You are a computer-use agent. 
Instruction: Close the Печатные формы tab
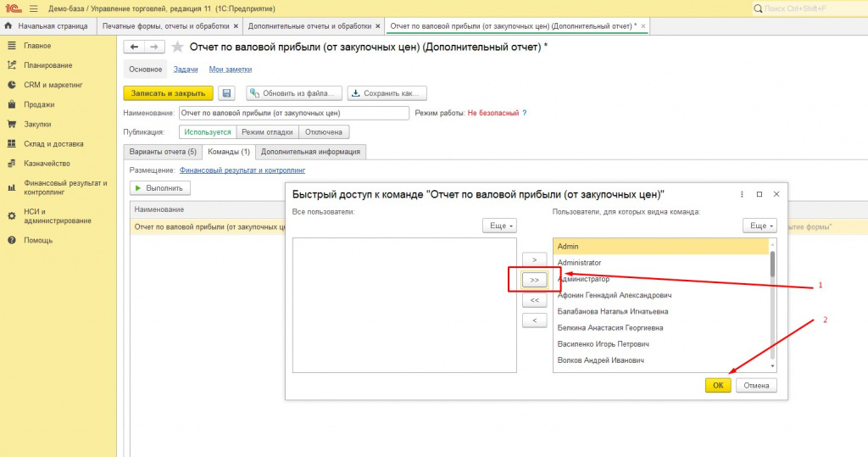point(236,26)
